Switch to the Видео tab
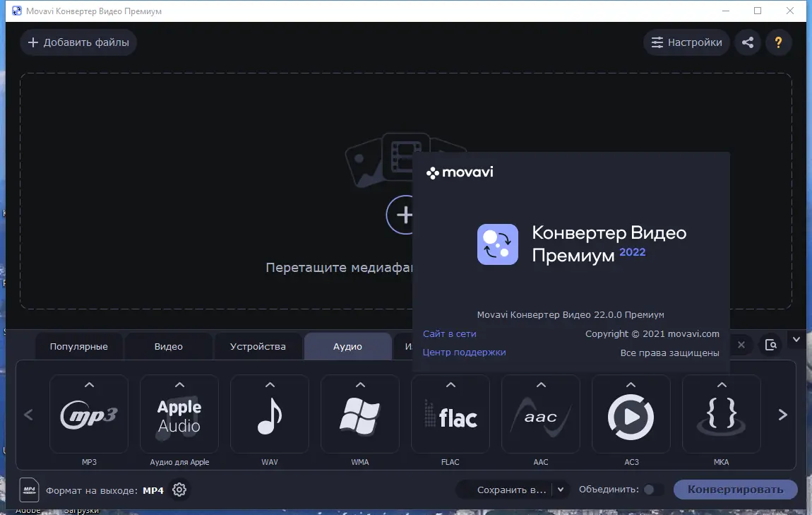This screenshot has height=515, width=812. point(169,346)
